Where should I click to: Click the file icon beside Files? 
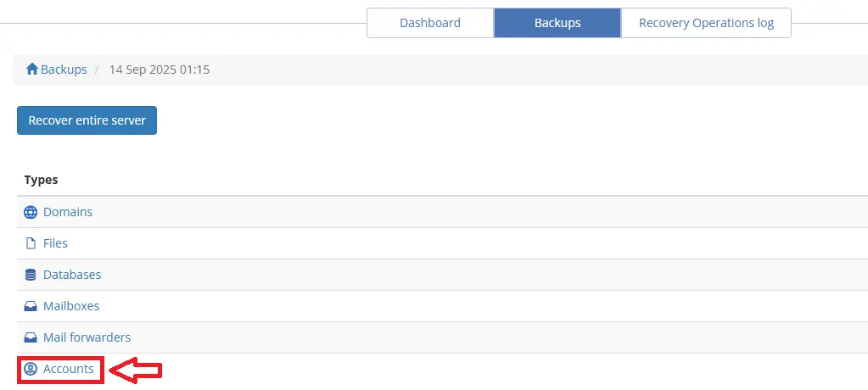(x=31, y=243)
